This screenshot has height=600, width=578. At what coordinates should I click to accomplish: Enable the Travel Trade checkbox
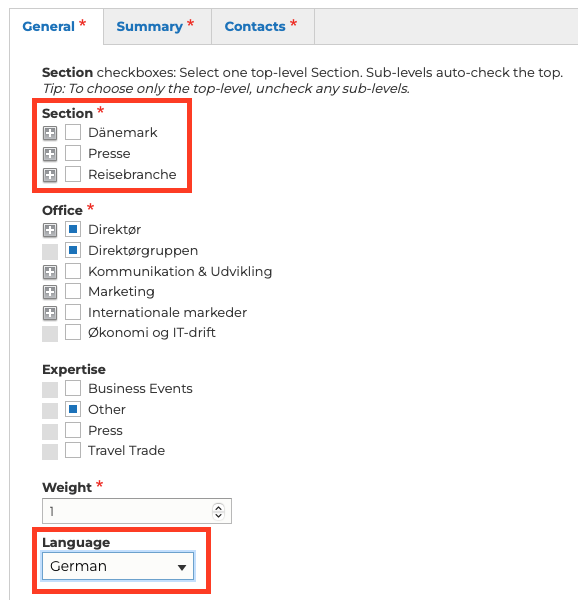point(73,450)
